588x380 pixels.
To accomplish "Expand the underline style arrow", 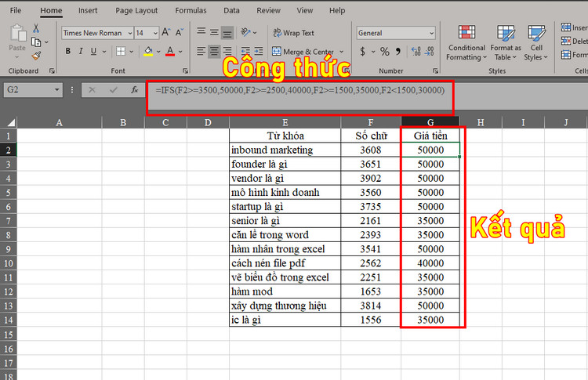I will [104, 52].
